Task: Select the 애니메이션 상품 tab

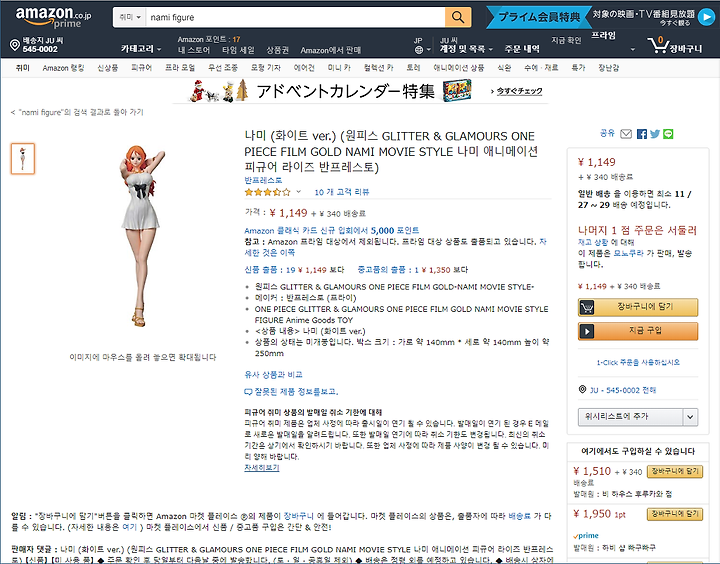Action: [459, 68]
